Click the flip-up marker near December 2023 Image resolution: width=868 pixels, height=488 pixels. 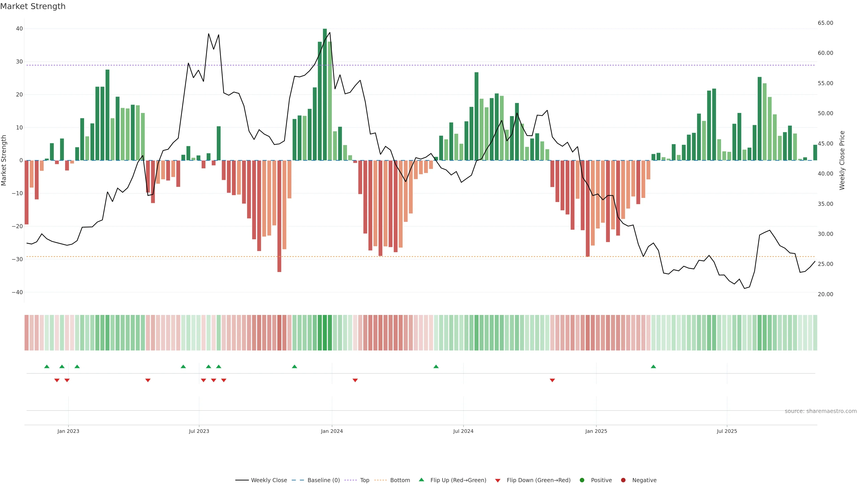295,366
